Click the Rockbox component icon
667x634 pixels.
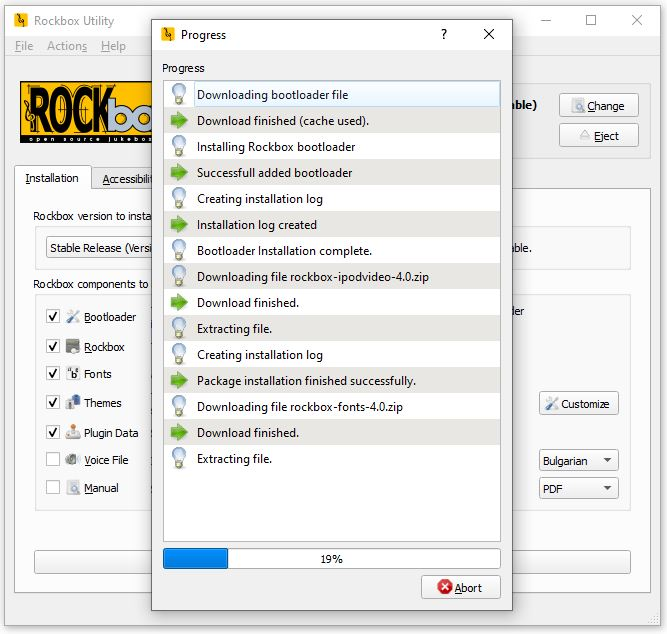point(73,346)
